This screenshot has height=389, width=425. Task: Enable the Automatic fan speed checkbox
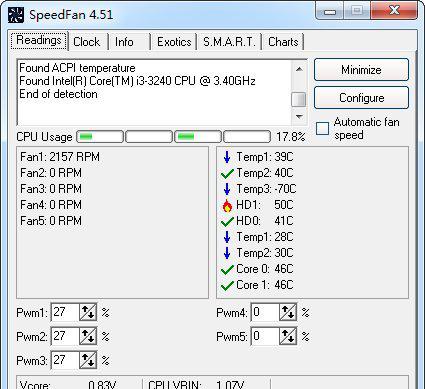pyautogui.click(x=322, y=128)
